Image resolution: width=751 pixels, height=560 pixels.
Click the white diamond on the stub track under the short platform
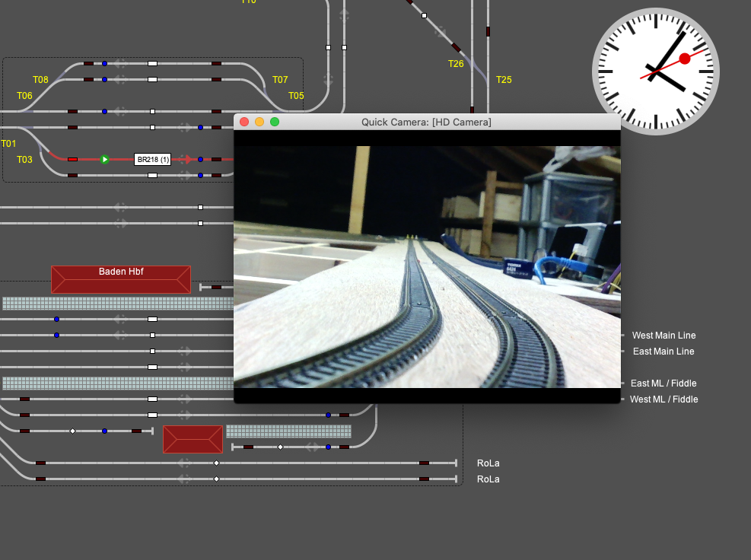click(280, 447)
